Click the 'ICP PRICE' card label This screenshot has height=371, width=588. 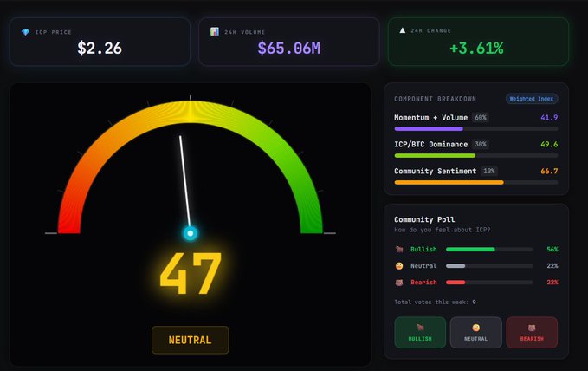[x=53, y=32]
